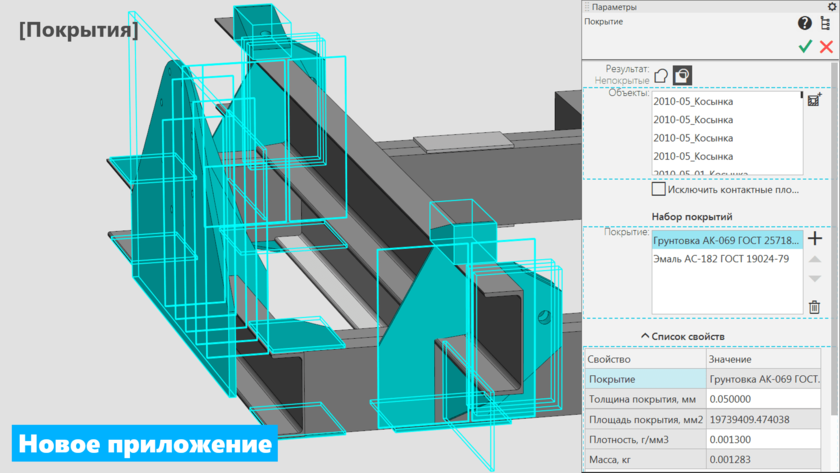The height and width of the screenshot is (473, 840).
Task: Open the panel settings gear icon
Action: pos(831,7)
